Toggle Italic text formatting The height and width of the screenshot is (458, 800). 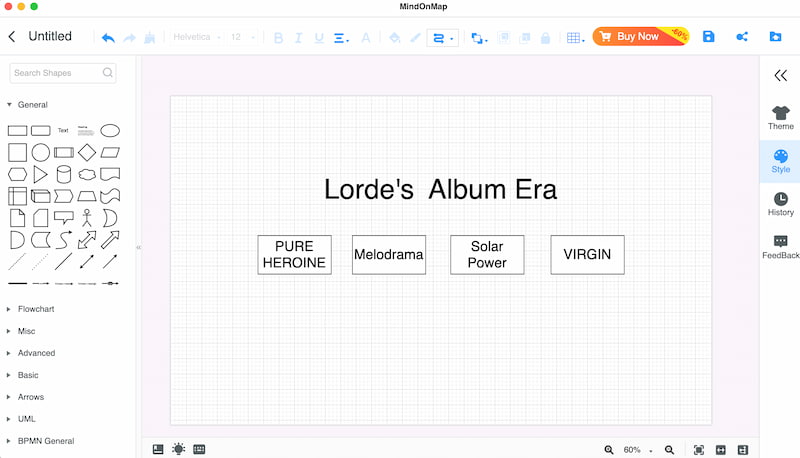pyautogui.click(x=298, y=38)
